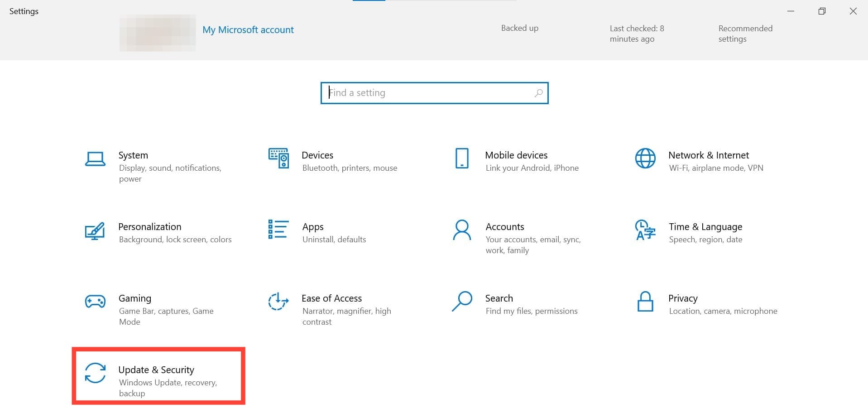Open Gaming controller icon
The width and height of the screenshot is (868, 408).
coord(95,302)
